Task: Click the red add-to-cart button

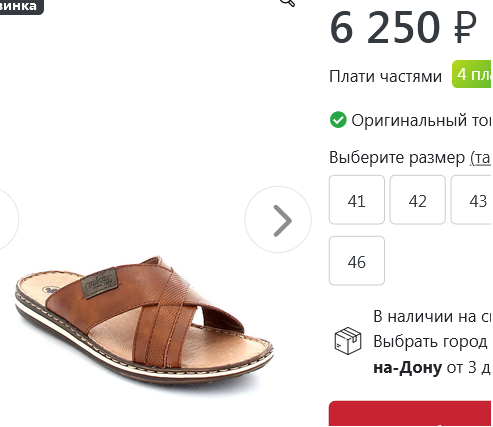Action: pyautogui.click(x=411, y=414)
